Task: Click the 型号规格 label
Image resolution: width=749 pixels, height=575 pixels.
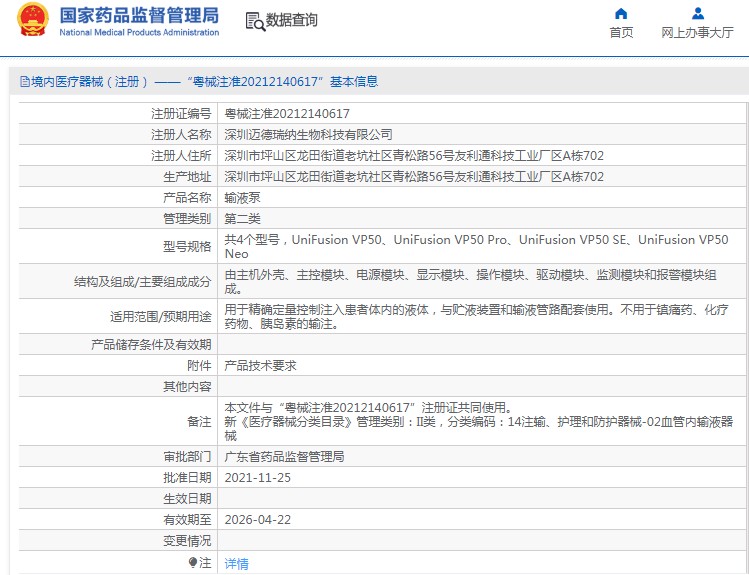Action: (x=187, y=246)
